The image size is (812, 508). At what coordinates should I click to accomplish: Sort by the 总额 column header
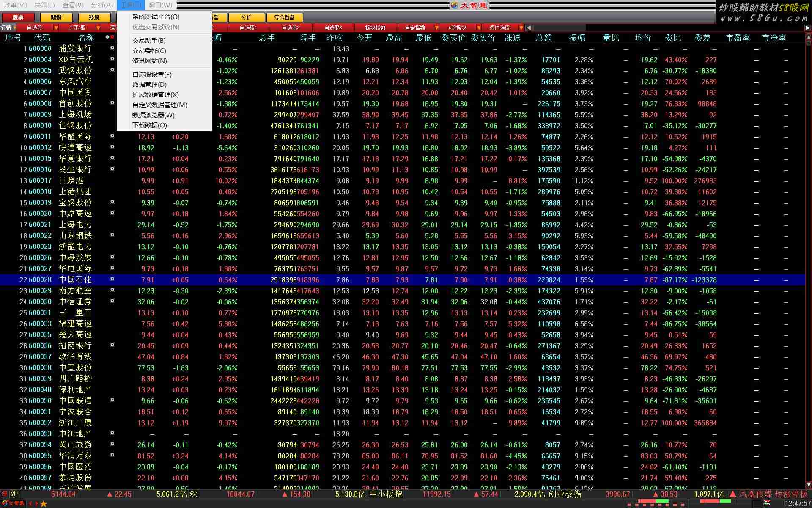tap(544, 38)
